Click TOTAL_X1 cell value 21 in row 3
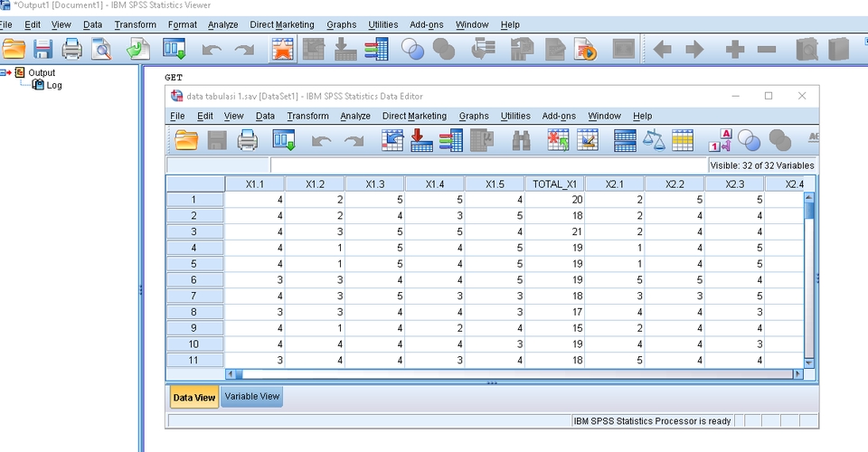Screen dimensions: 868x452 pyautogui.click(x=554, y=231)
